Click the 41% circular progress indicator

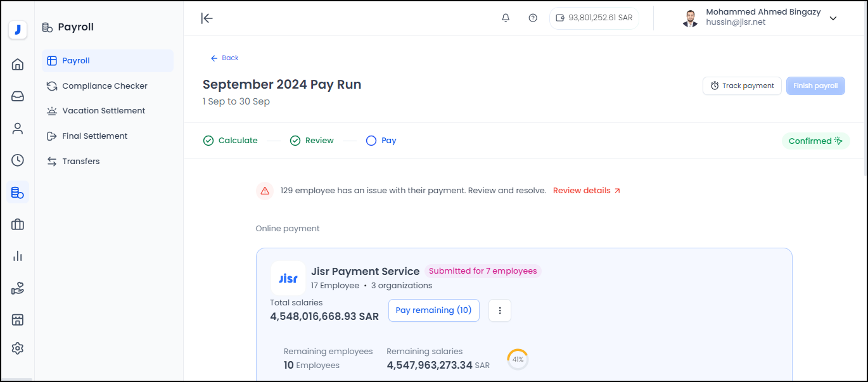pos(518,359)
